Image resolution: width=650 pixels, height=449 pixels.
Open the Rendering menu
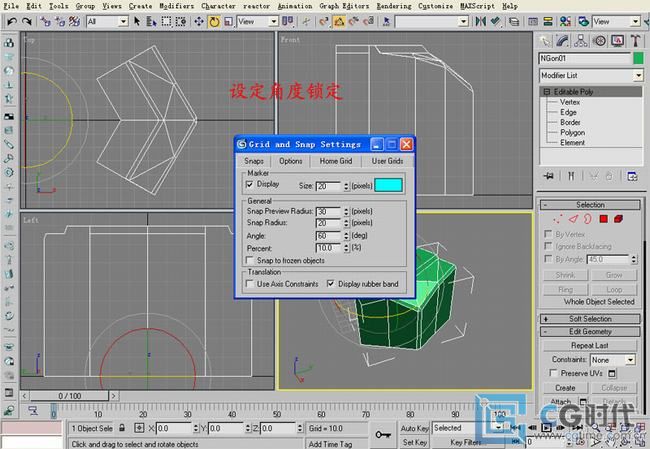point(394,6)
